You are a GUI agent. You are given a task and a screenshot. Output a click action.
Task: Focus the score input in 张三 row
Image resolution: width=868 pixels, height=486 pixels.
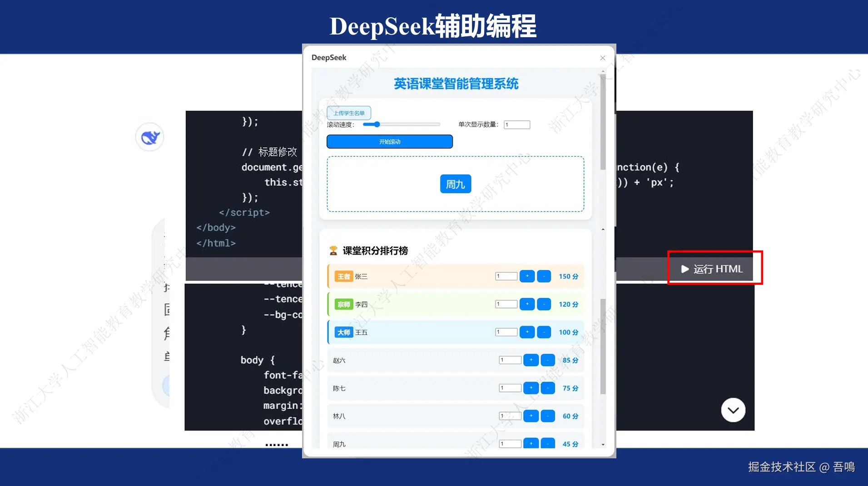tap(506, 276)
